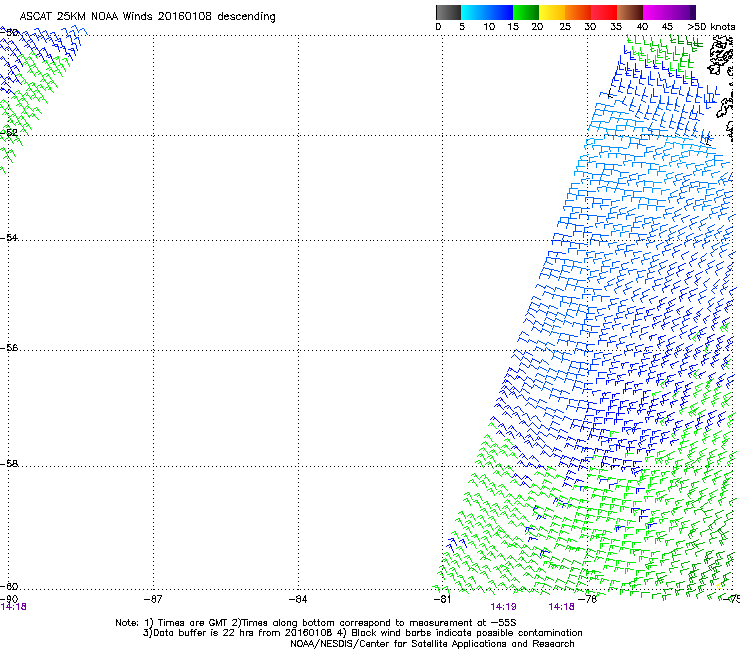This screenshot has height=650, width=740.
Task: Click the '30' label under the color scale
Action: pyautogui.click(x=590, y=27)
